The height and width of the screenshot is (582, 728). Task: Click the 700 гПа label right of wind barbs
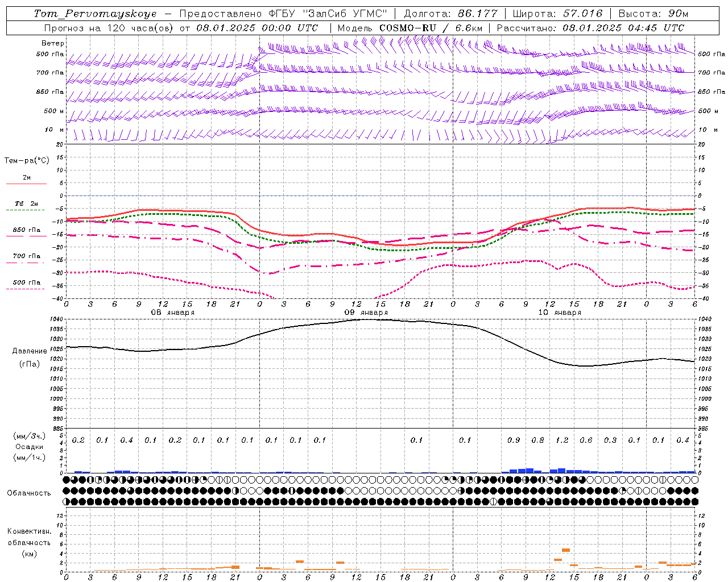712,73
